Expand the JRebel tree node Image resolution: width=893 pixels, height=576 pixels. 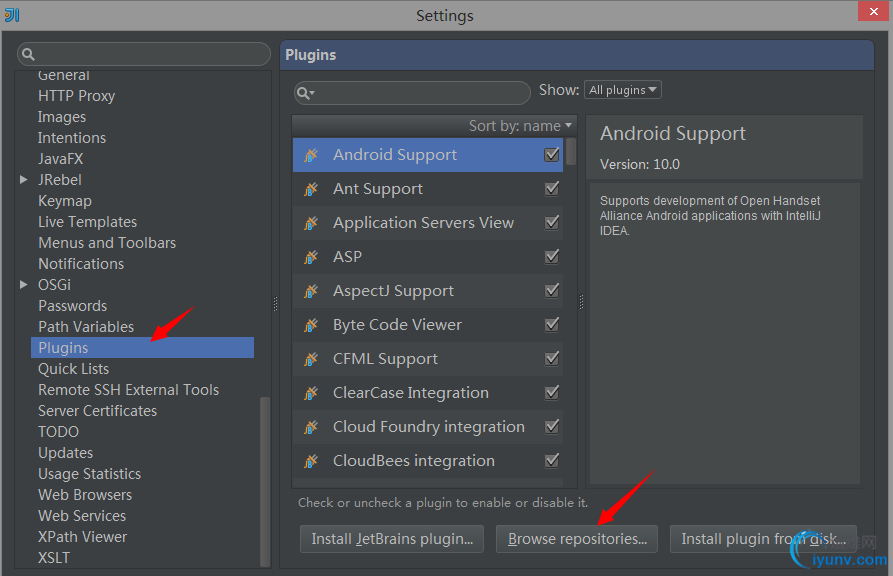(23, 180)
